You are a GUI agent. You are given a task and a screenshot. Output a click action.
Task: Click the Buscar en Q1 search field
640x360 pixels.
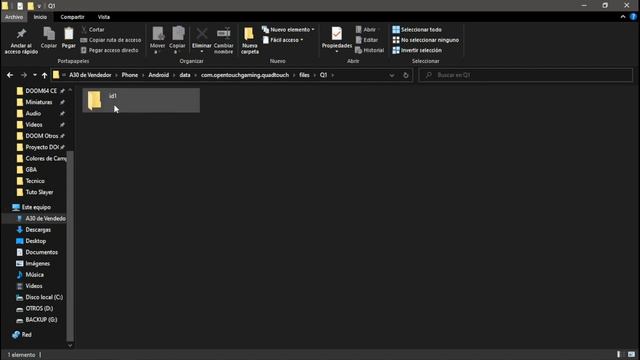pos(526,75)
